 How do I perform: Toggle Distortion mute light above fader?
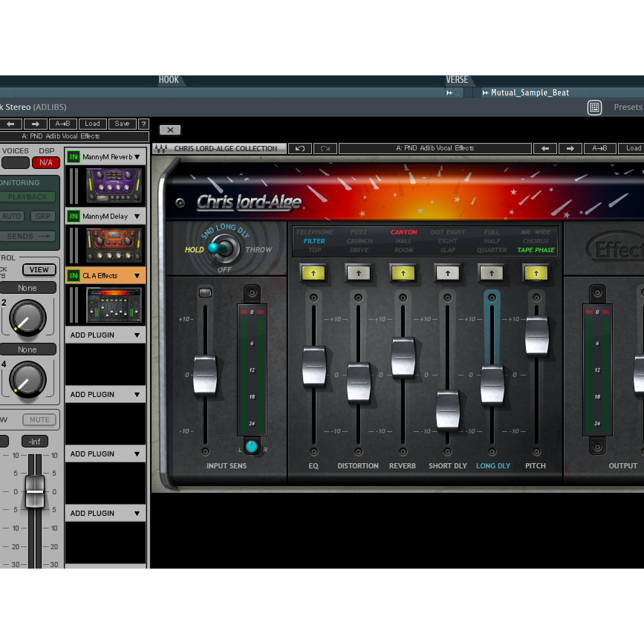[x=358, y=297]
